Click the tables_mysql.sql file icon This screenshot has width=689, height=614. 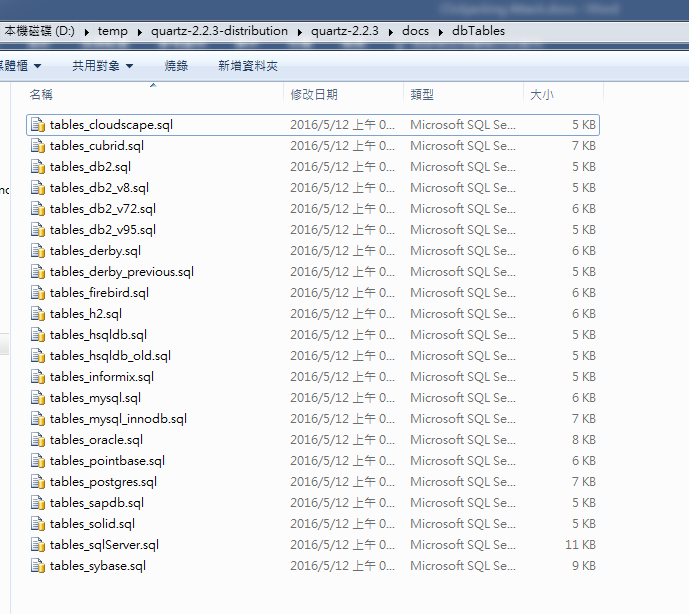click(38, 398)
